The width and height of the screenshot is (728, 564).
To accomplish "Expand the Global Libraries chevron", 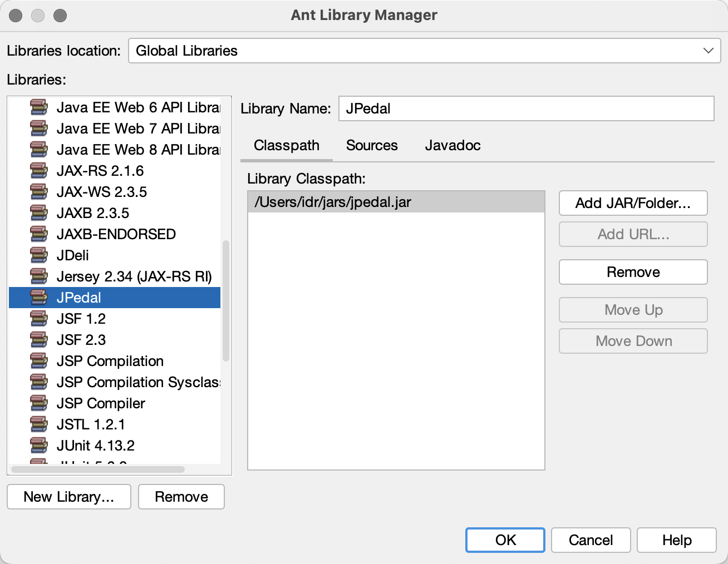I will click(x=708, y=51).
